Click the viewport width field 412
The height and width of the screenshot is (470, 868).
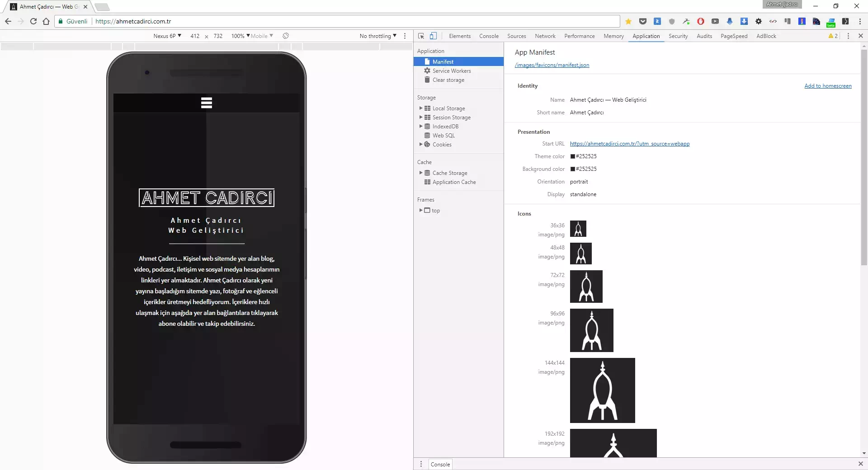tap(195, 36)
